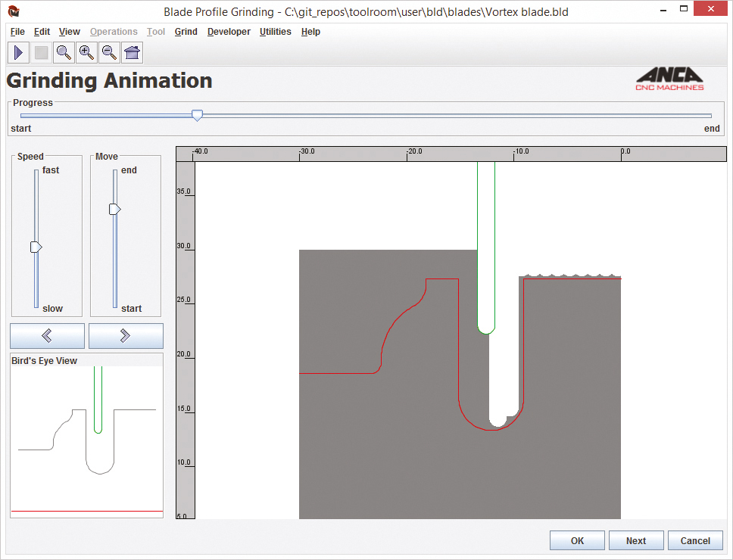
Task: Click the OK button
Action: pos(577,540)
